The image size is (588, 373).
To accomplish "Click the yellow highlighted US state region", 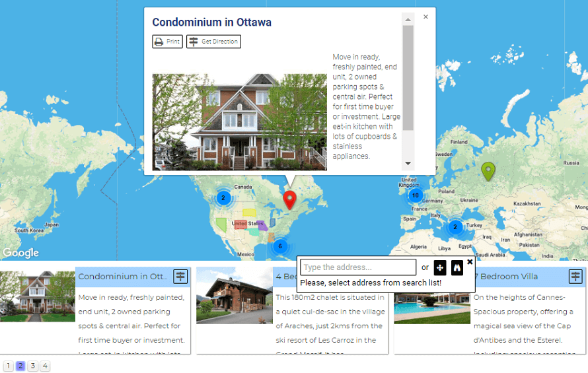I will [249, 213].
